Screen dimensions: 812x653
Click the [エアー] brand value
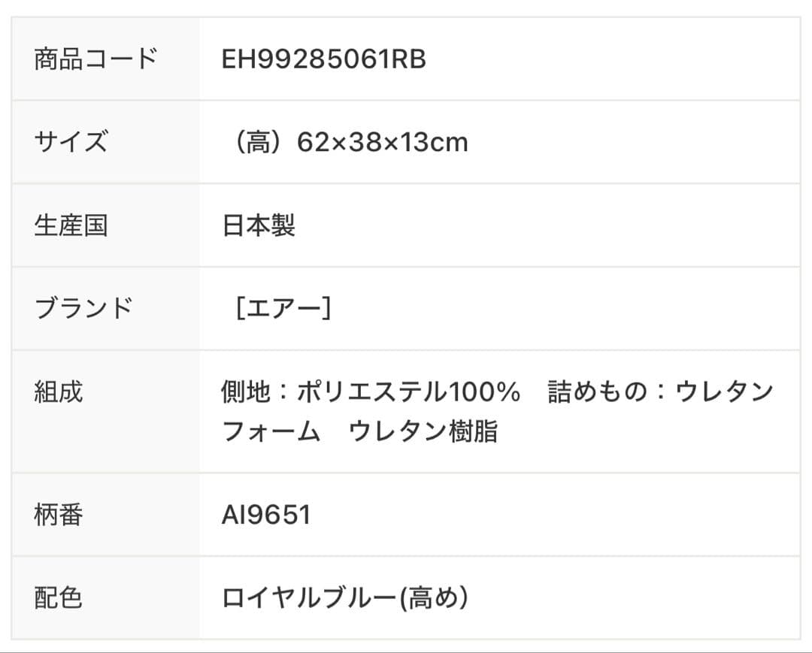[283, 308]
